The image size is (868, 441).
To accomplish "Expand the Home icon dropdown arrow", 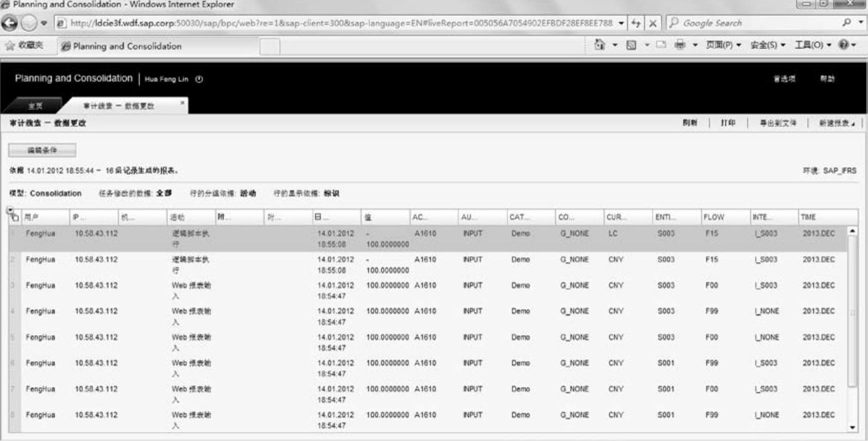I will 615,45.
